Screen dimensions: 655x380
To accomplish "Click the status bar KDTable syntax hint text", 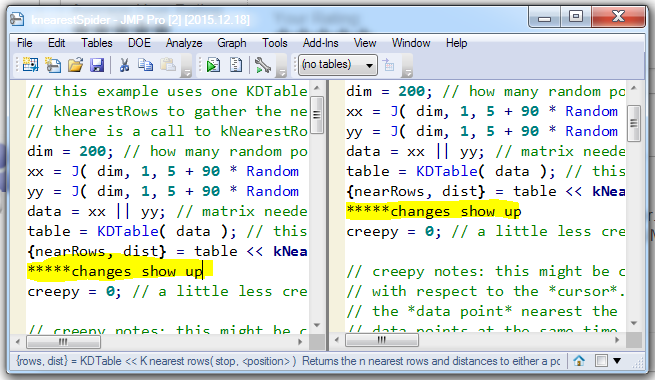I will tap(288, 361).
